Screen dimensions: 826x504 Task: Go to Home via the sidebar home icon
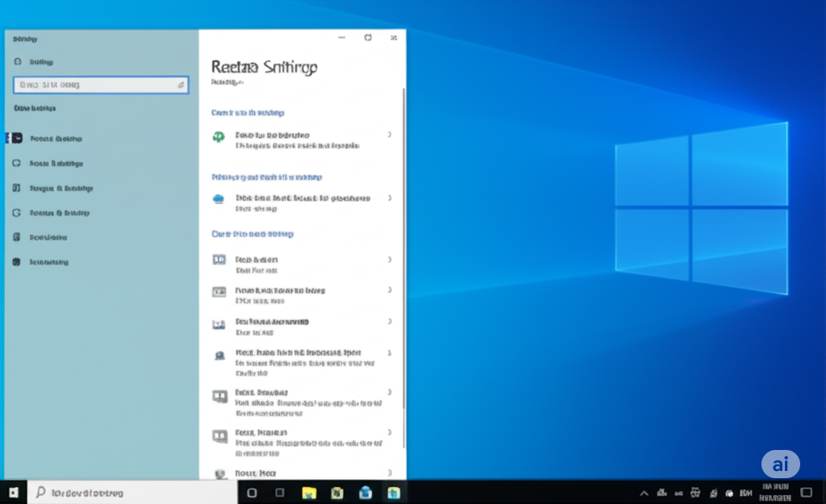coord(18,61)
